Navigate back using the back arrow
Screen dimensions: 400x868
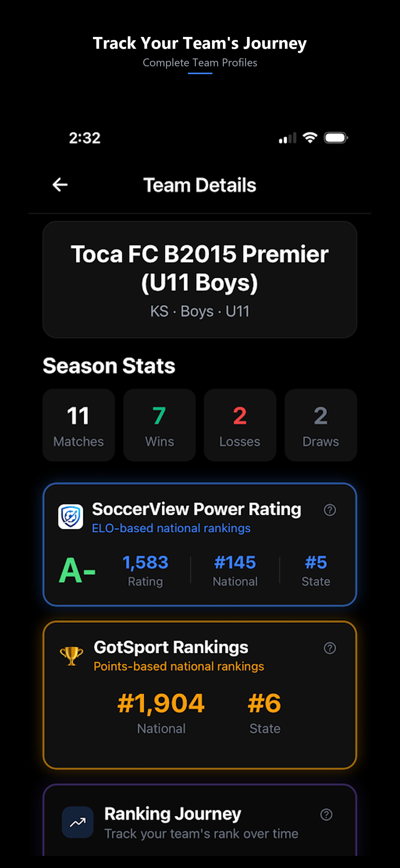(x=60, y=184)
